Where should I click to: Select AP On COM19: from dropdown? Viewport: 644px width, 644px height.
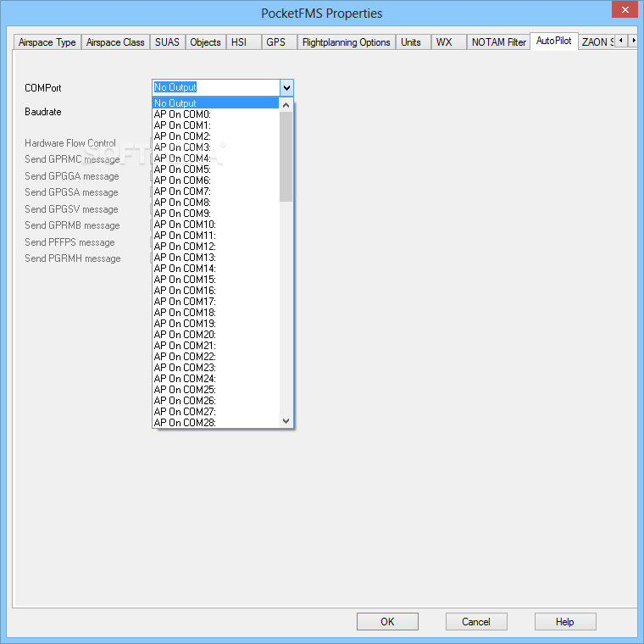coord(215,324)
